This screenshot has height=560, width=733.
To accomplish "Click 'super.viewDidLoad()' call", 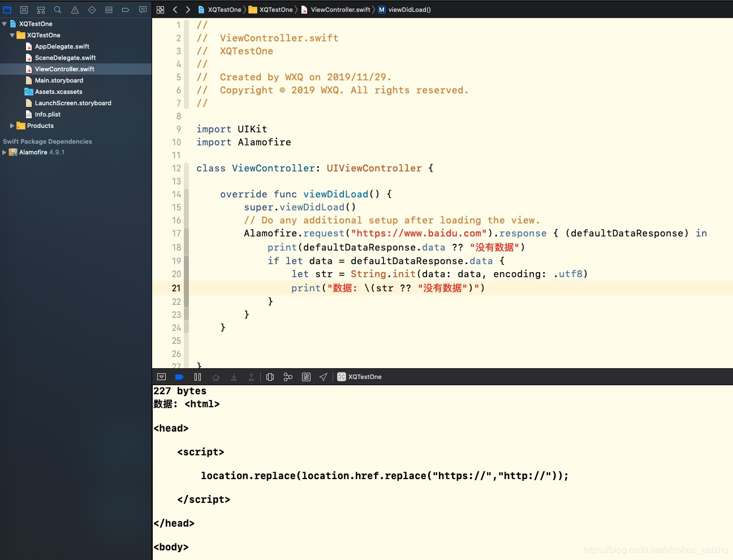I will point(300,207).
